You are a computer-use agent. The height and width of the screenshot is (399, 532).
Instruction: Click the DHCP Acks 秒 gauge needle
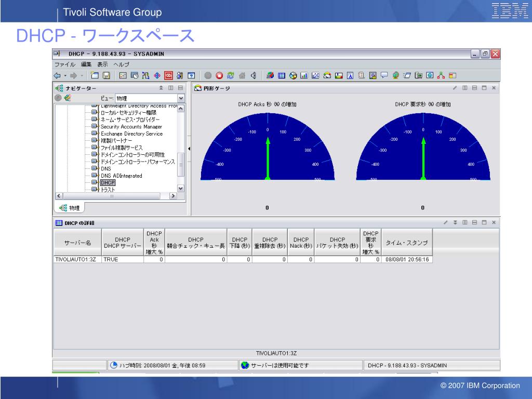[x=268, y=158]
